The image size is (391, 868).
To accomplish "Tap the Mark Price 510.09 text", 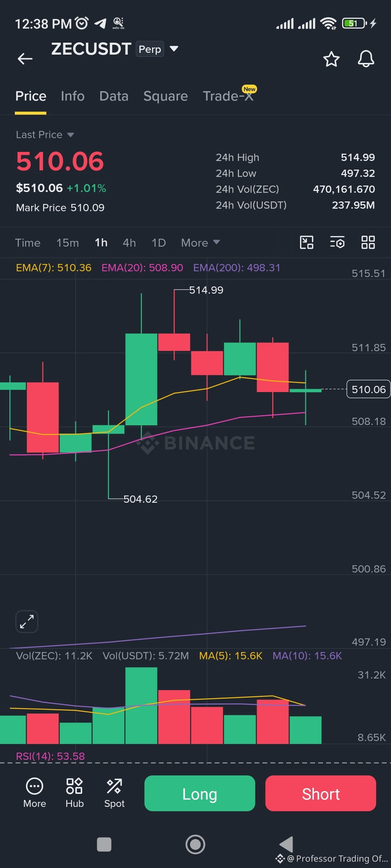I will (60, 208).
